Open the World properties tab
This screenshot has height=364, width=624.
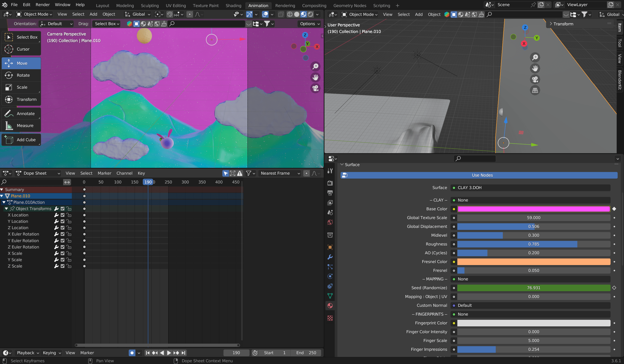click(330, 222)
